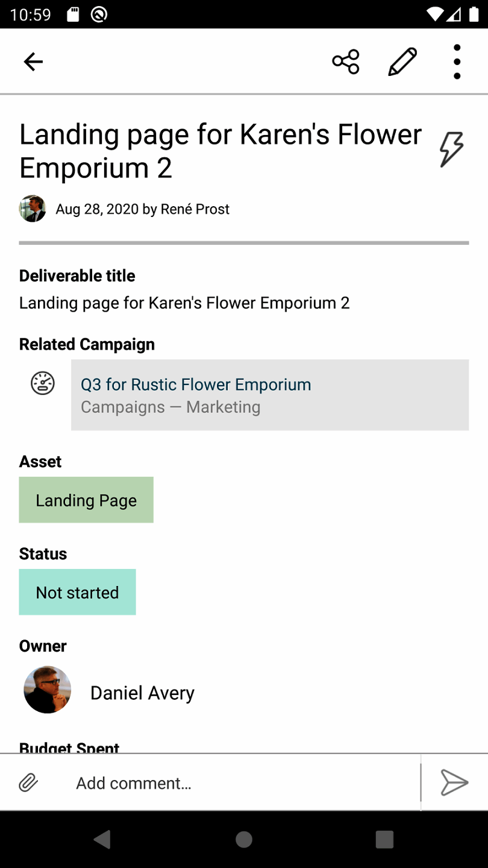Select the Landing Page asset tag
The image size is (488, 868).
86,500
